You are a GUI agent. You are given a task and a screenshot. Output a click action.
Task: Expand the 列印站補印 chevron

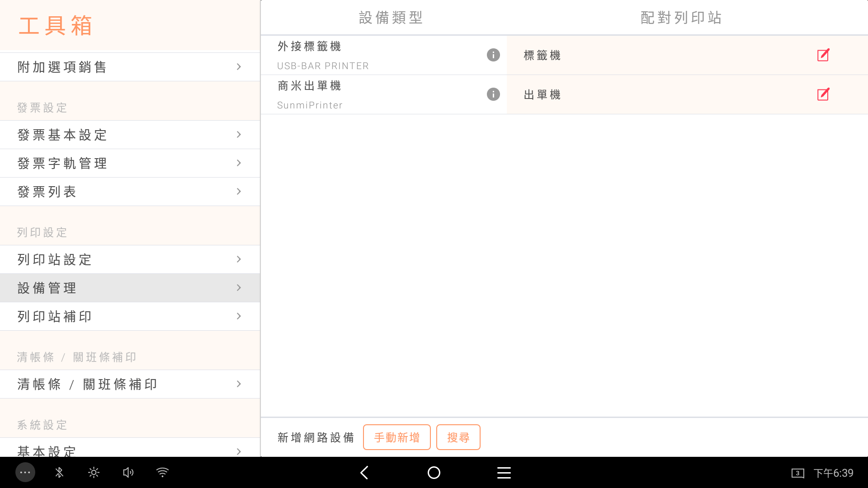pyautogui.click(x=239, y=316)
